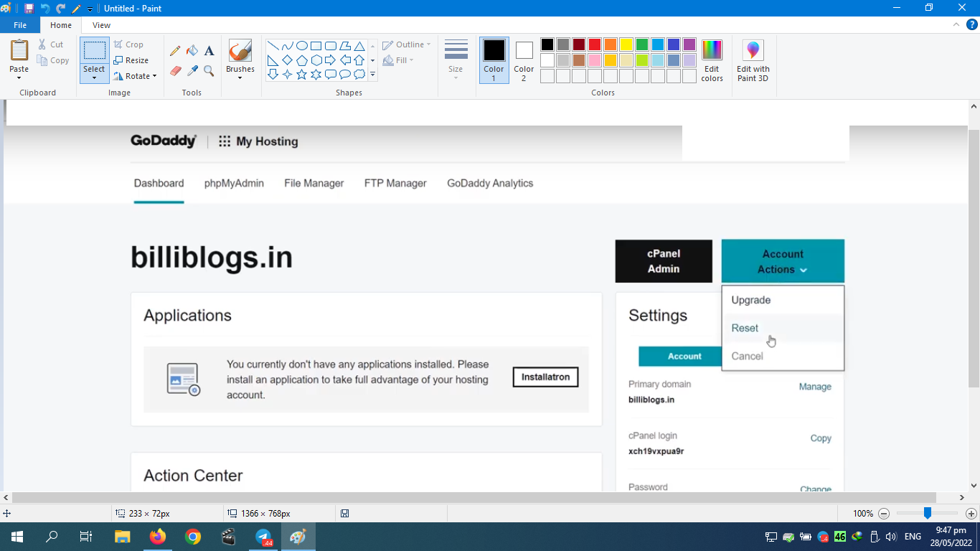The height and width of the screenshot is (551, 980).
Task: Launch Edit with Paint 3D
Action: 753,61
